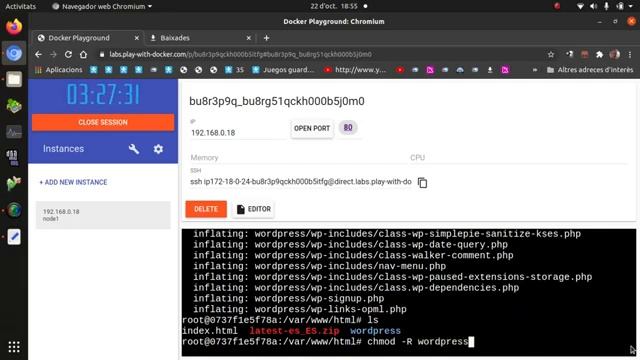Close the Docker Playground tab
Screen dimensions: 640x360
click(137, 38)
